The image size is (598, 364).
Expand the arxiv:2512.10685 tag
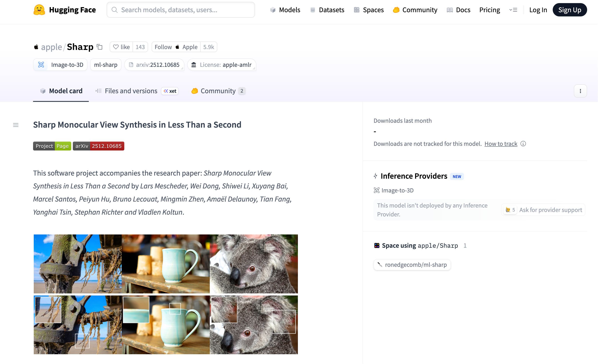[154, 65]
